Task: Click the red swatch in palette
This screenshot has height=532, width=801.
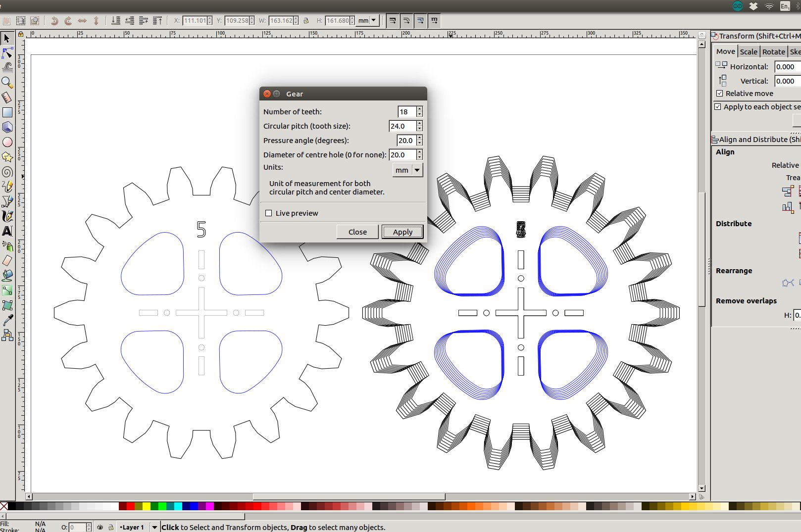Action: pos(131,506)
